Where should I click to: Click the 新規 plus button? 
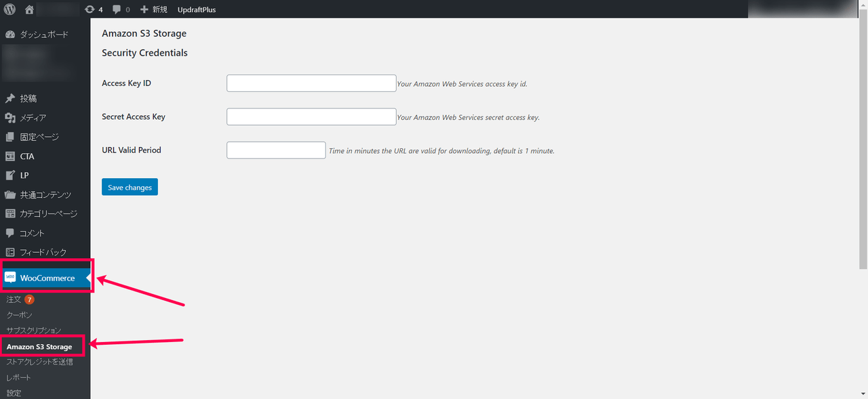pos(154,9)
